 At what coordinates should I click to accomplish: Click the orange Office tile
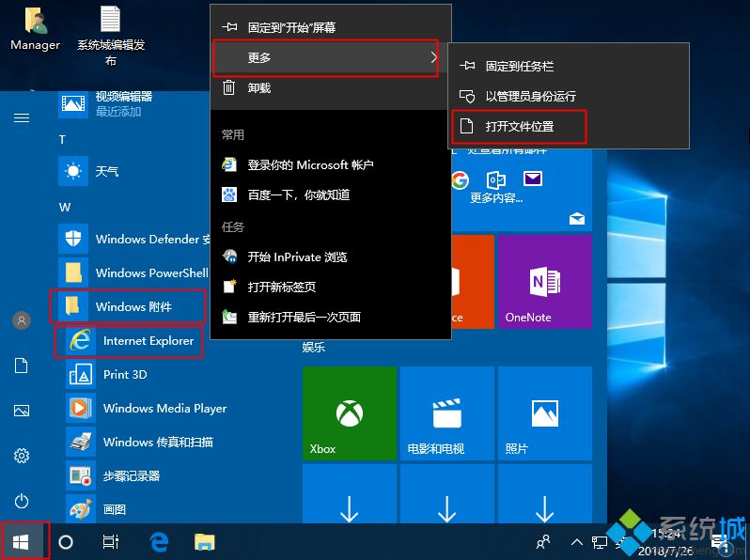tap(473, 281)
